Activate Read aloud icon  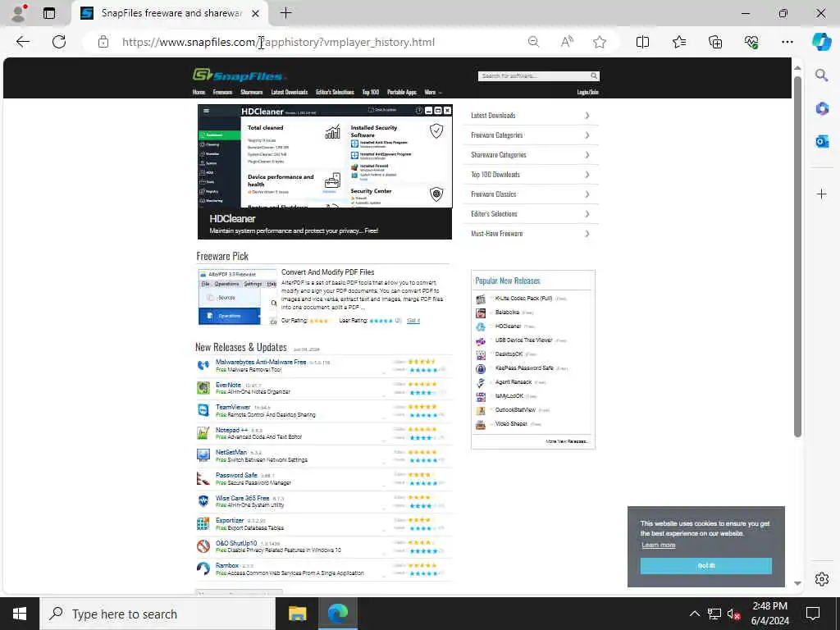[x=567, y=42]
